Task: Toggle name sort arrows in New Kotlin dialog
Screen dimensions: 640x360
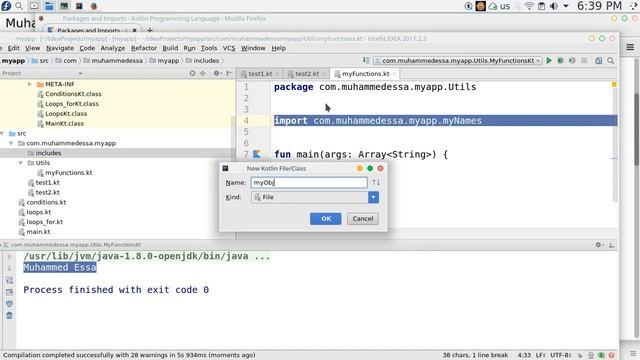Action: click(376, 182)
